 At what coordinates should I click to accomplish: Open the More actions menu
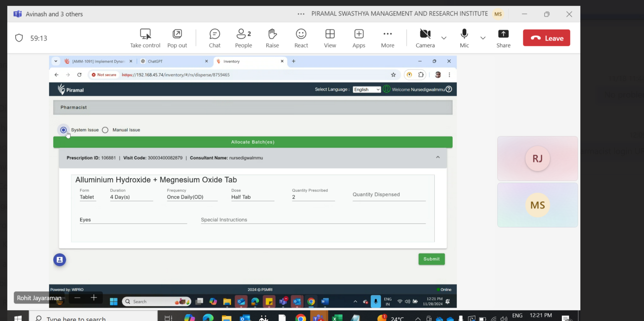387,34
